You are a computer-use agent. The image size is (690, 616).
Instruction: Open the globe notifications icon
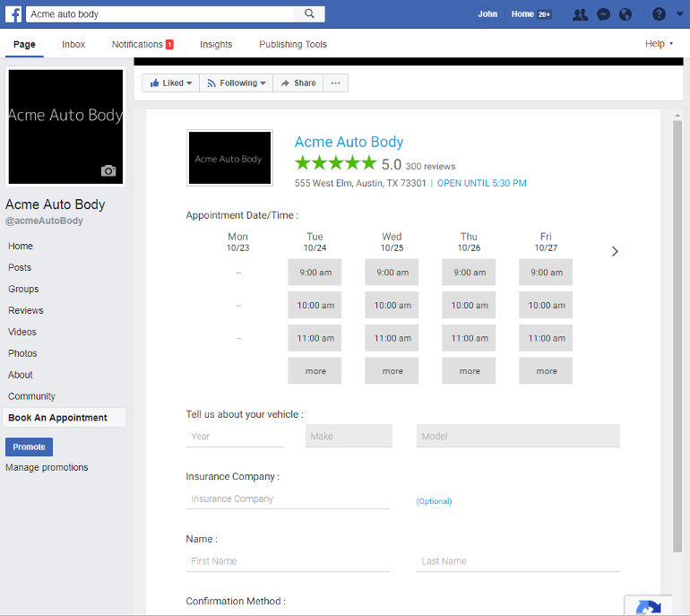tap(625, 14)
